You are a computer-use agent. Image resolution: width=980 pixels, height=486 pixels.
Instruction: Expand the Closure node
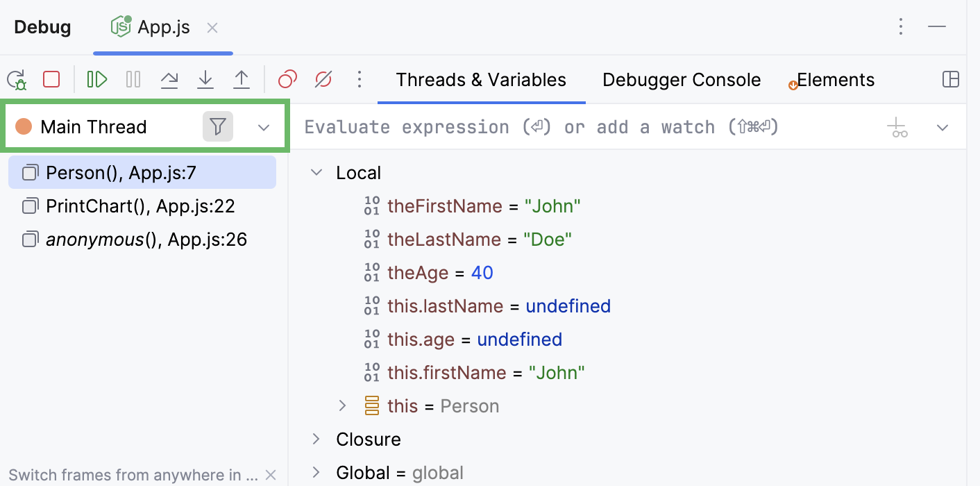[316, 439]
